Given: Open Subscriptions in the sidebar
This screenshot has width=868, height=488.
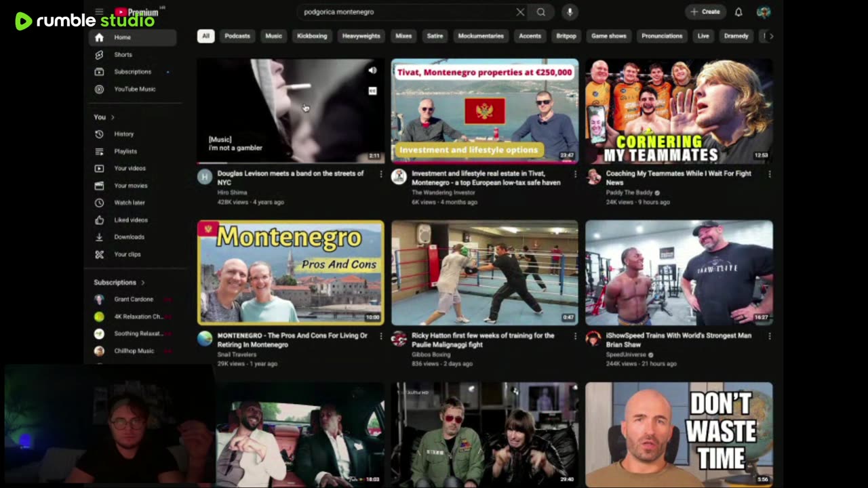Looking at the screenshot, I should [x=132, y=72].
